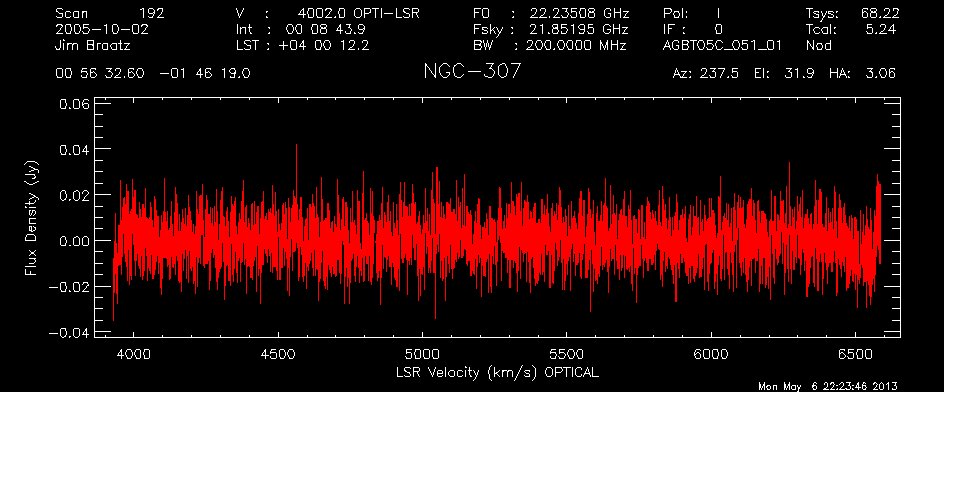Click the LSR Velocity (km/s) OPTICAL label

(x=497, y=373)
